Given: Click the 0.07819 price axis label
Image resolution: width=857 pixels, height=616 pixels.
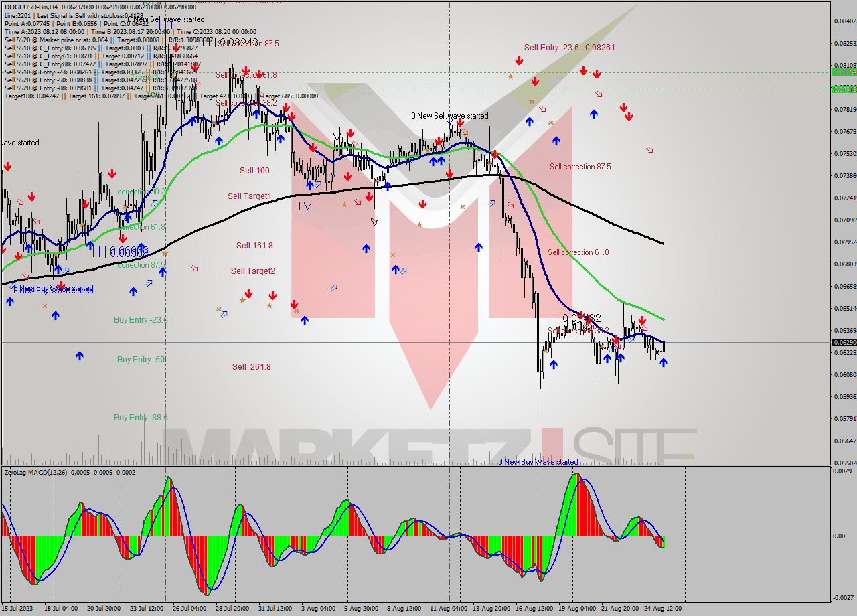Looking at the screenshot, I should tap(845, 109).
